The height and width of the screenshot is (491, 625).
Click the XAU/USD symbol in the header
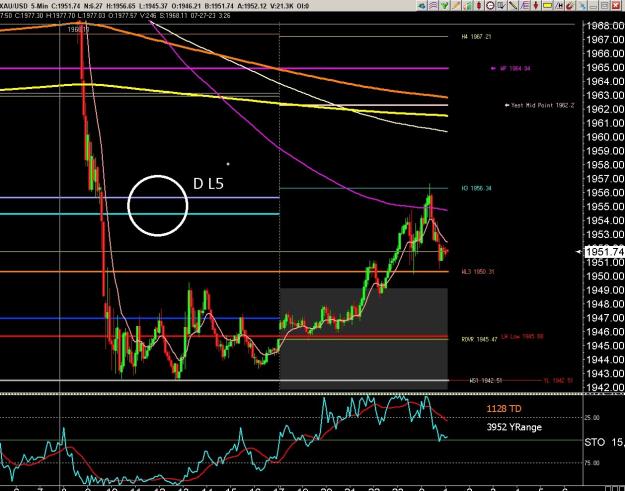tap(13, 6)
